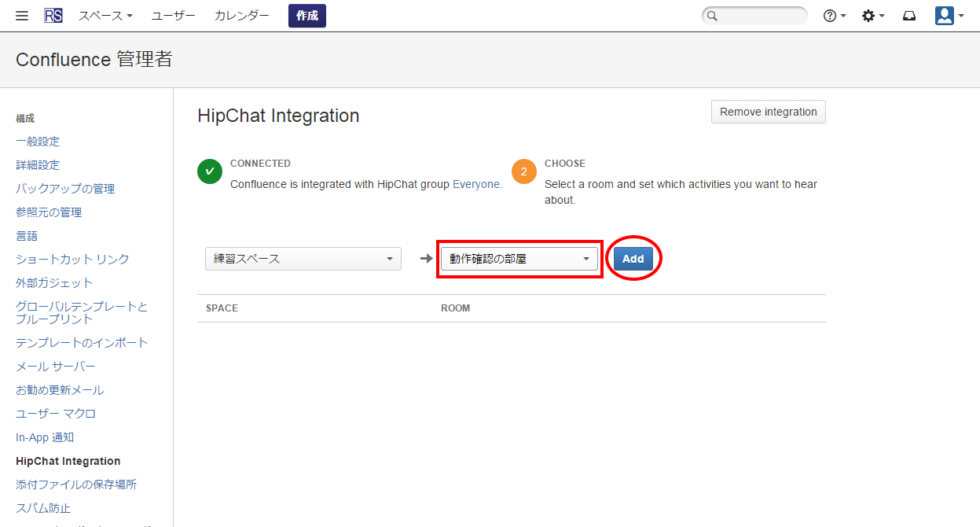Open グローバルテンプレートとブループリント
Image resolution: width=980 pixels, height=527 pixels.
click(82, 312)
